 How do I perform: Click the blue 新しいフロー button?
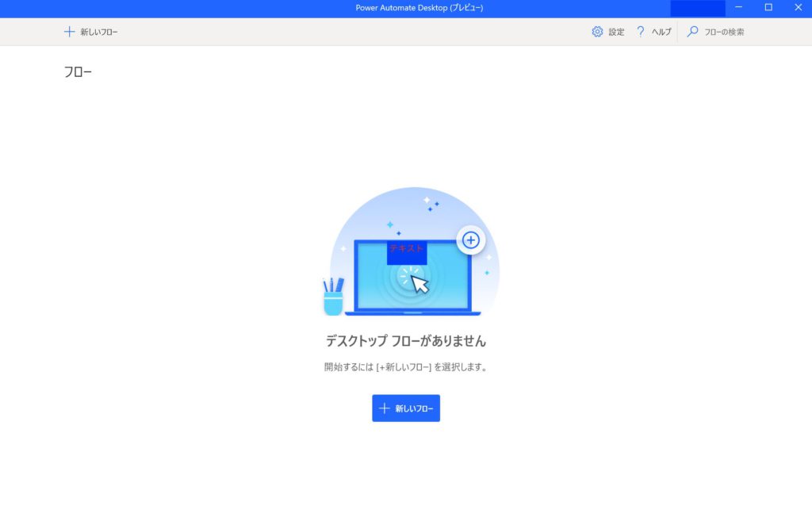click(406, 408)
